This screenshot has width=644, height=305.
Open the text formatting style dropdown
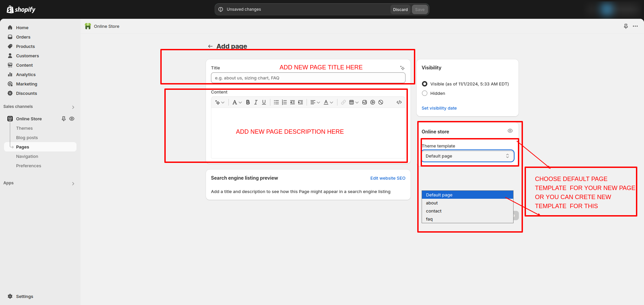coord(237,102)
